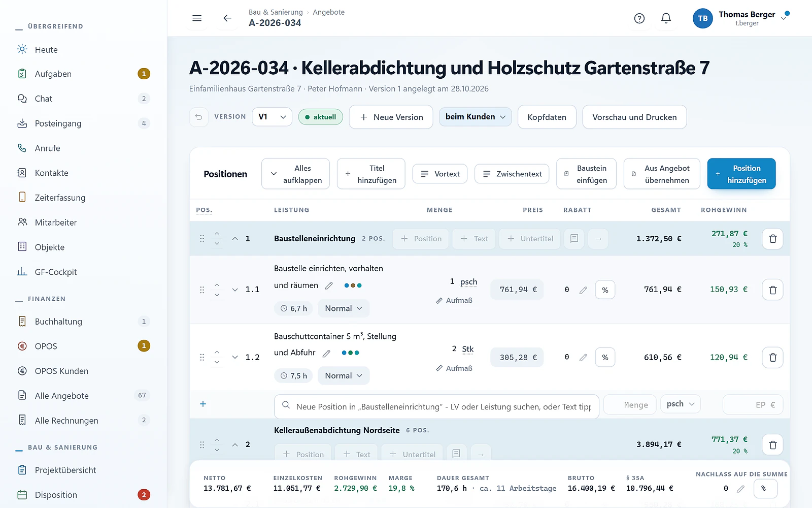Click Position hinzufügen button
The width and height of the screenshot is (812, 508).
741,174
